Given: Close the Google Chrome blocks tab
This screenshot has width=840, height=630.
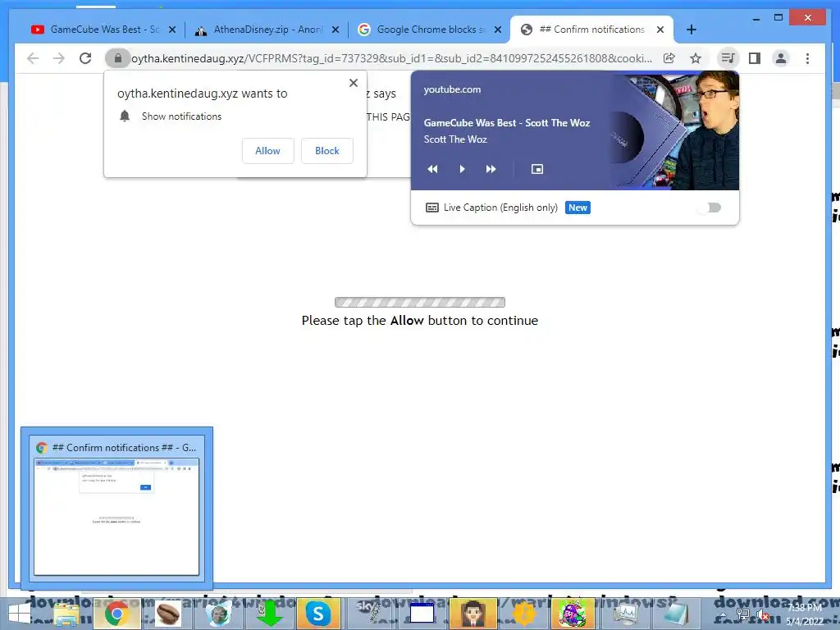Looking at the screenshot, I should tap(498, 30).
